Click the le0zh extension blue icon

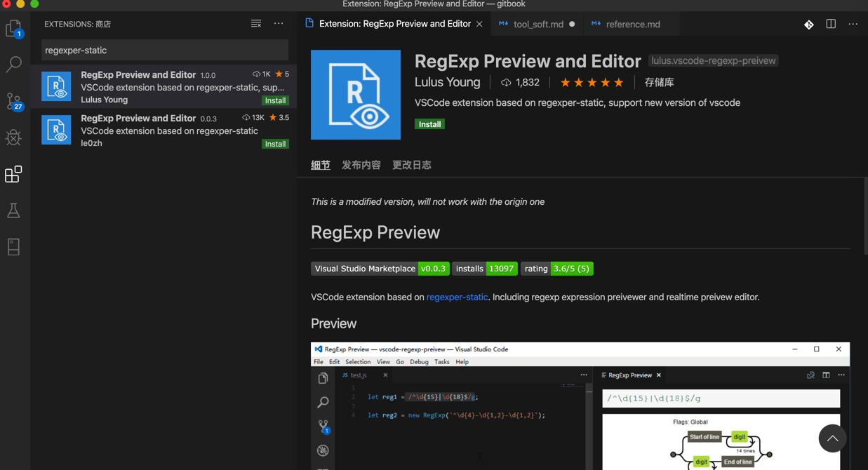tap(56, 130)
